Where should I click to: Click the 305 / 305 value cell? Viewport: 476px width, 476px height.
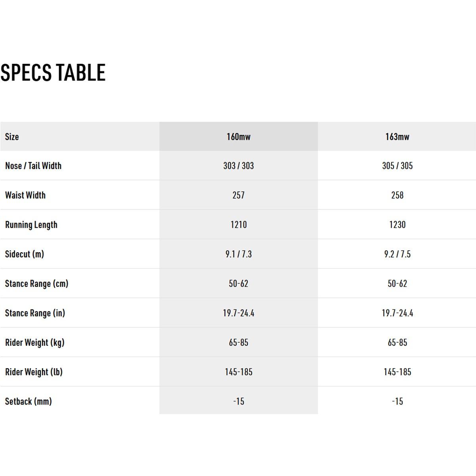pyautogui.click(x=397, y=166)
